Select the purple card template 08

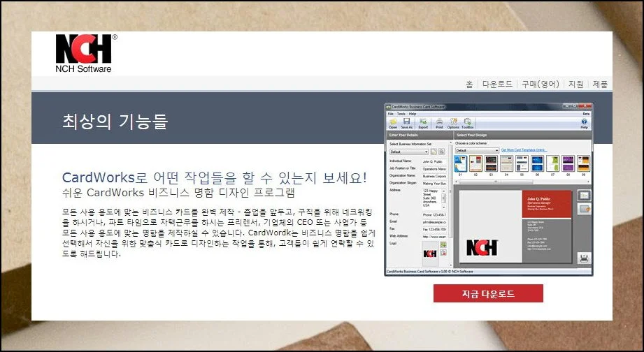pyautogui.click(x=568, y=163)
